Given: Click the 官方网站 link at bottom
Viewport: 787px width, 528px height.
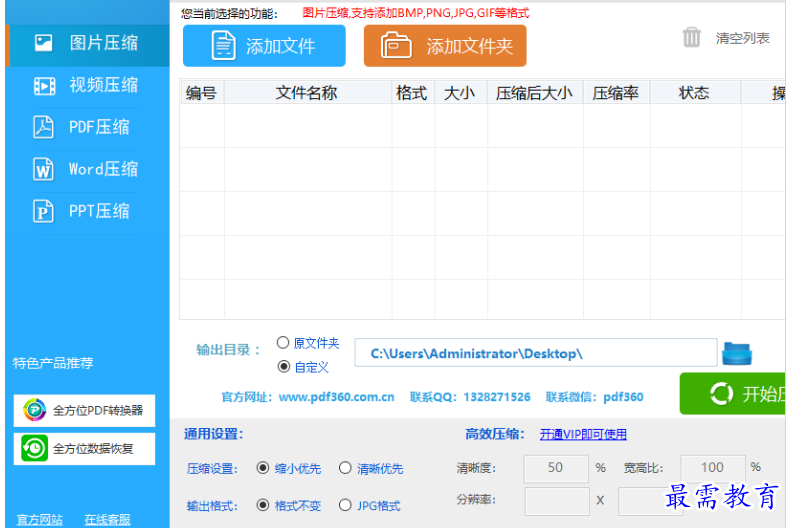Looking at the screenshot, I should (x=39, y=520).
